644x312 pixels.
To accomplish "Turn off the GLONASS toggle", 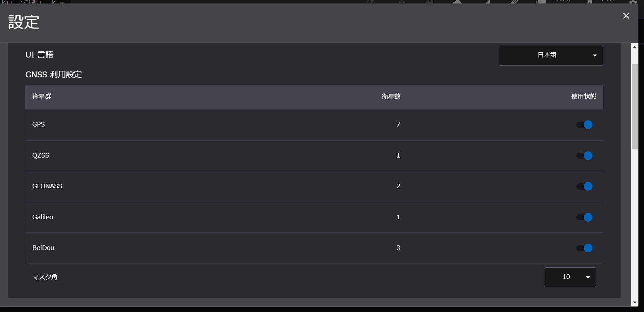I will tap(584, 186).
